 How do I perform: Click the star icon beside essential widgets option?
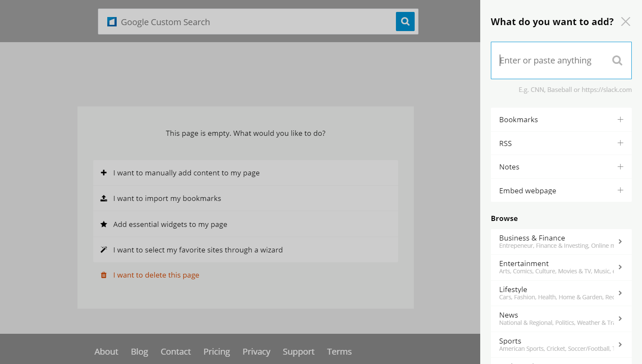tap(104, 224)
